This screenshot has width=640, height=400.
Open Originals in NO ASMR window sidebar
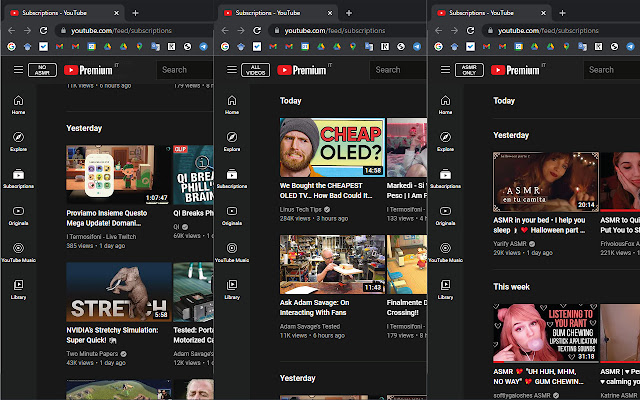pos(18,216)
